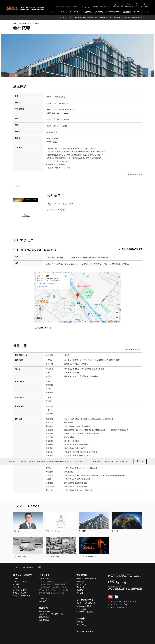Click the サイト内検索 search icon
This screenshot has width=155, height=644.
pos(145,5)
